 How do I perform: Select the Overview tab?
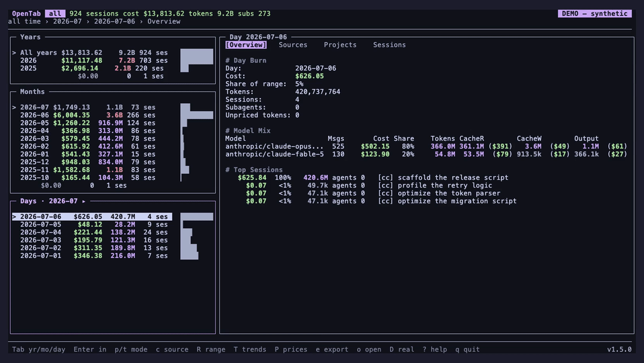point(246,45)
